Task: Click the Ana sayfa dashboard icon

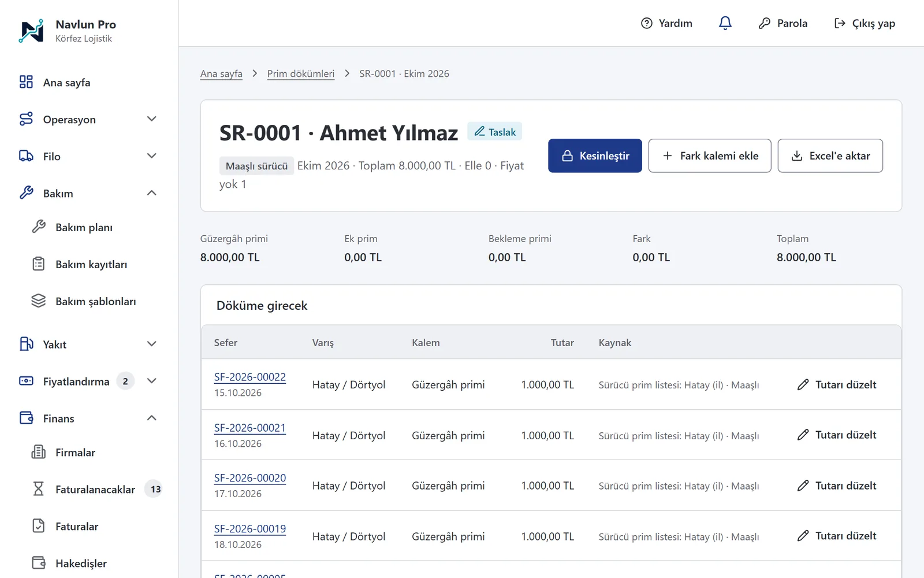Action: pos(26,82)
